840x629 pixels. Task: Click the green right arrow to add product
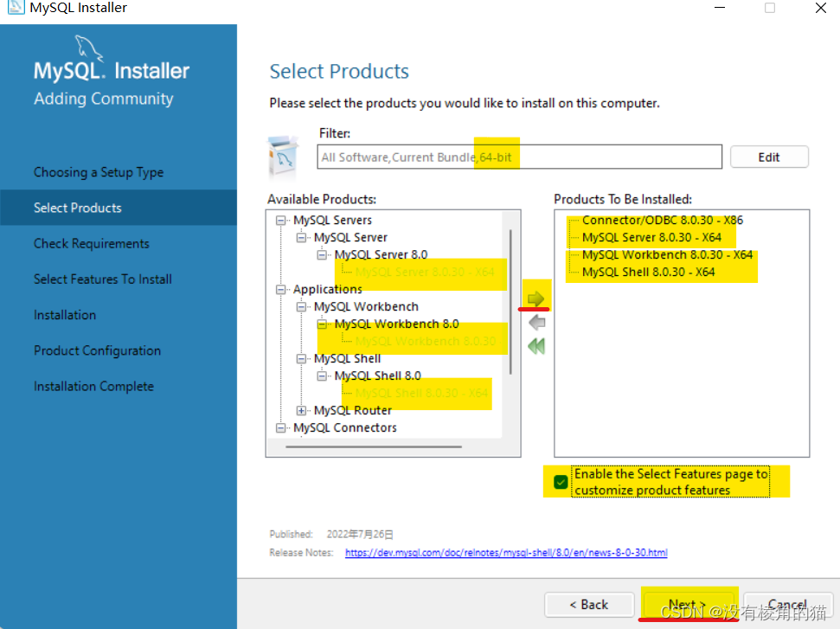535,295
